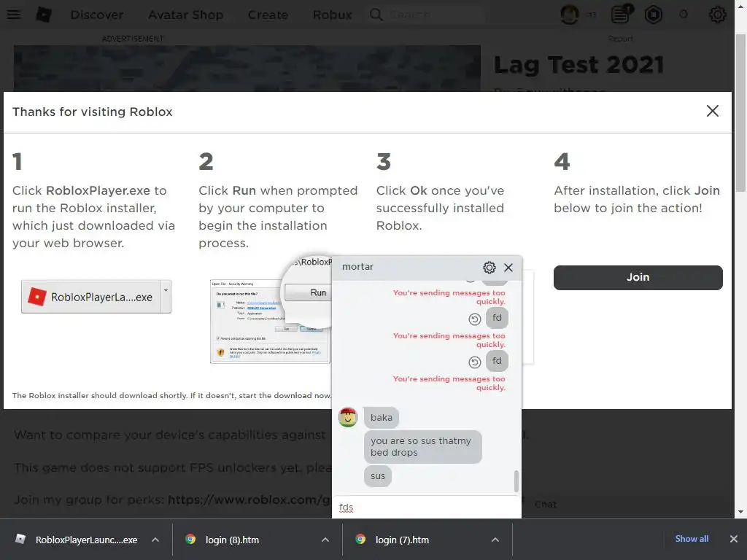Click the page vertical scrollbar

click(x=740, y=113)
